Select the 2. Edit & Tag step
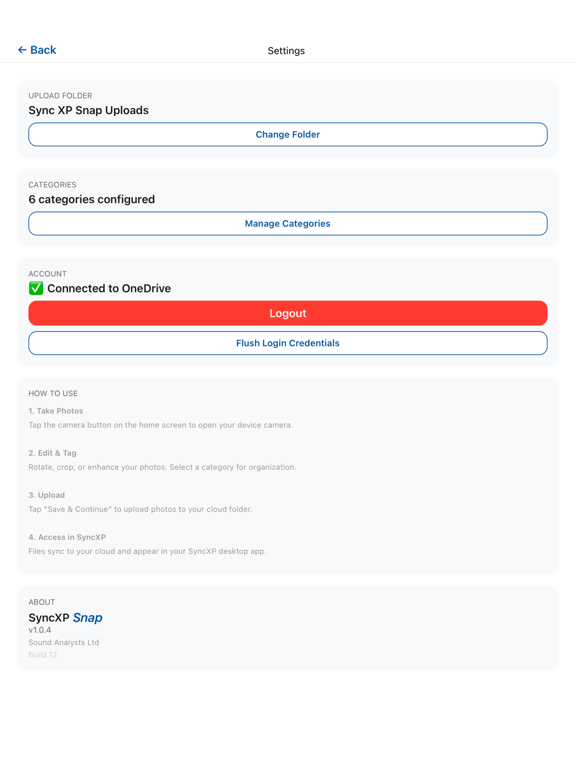576x768 pixels. (x=52, y=453)
